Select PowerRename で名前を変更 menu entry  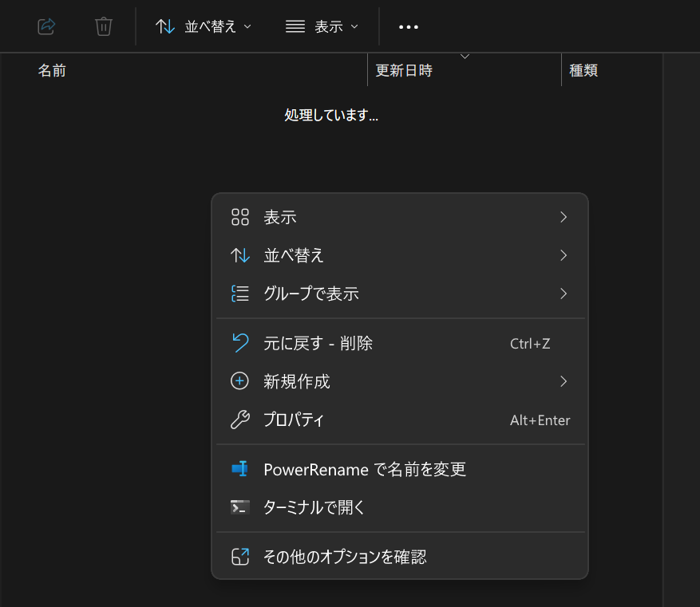click(365, 469)
